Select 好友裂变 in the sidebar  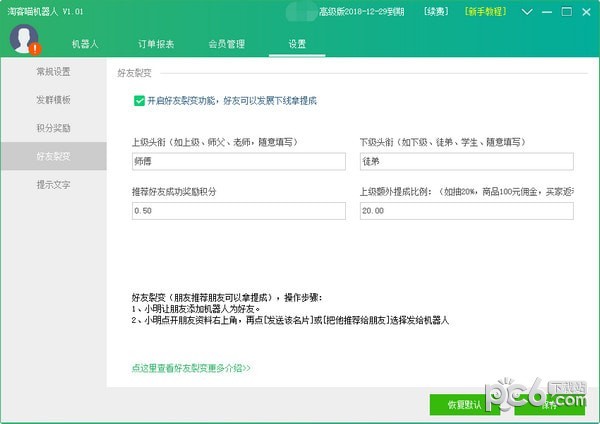click(54, 156)
